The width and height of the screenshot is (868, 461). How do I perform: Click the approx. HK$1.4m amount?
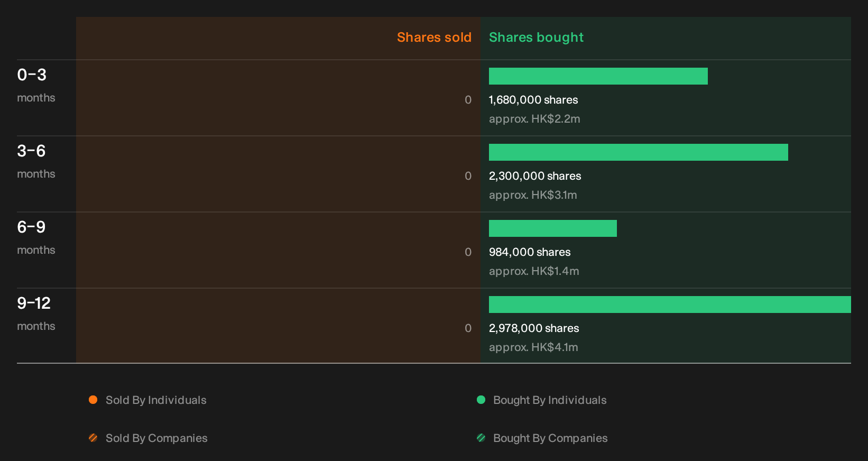pos(534,271)
